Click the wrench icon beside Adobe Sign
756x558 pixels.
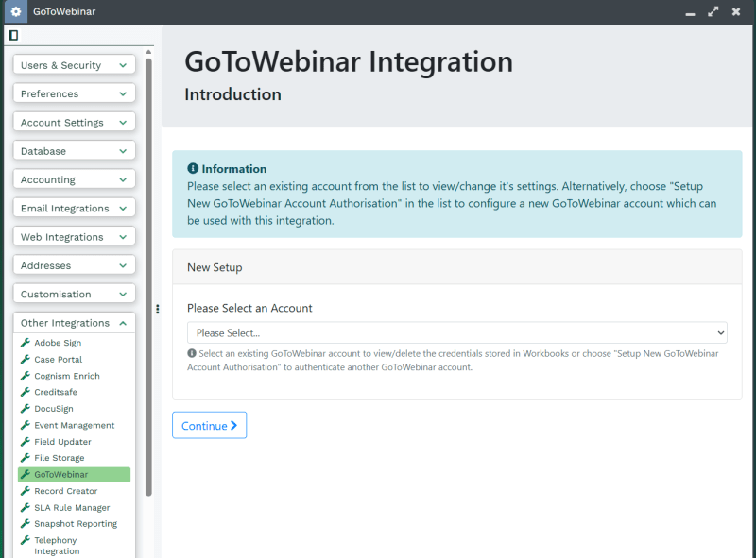coord(26,343)
